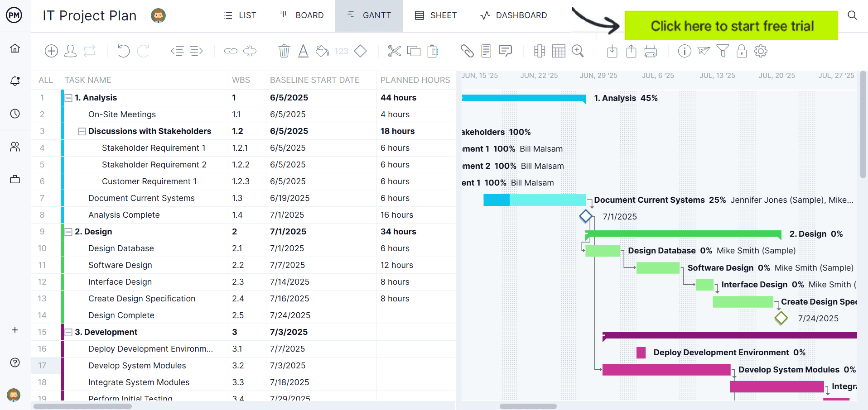Click the 7/24/2025 Design Complete milestone diamond
The width and height of the screenshot is (868, 410).
pos(781,318)
